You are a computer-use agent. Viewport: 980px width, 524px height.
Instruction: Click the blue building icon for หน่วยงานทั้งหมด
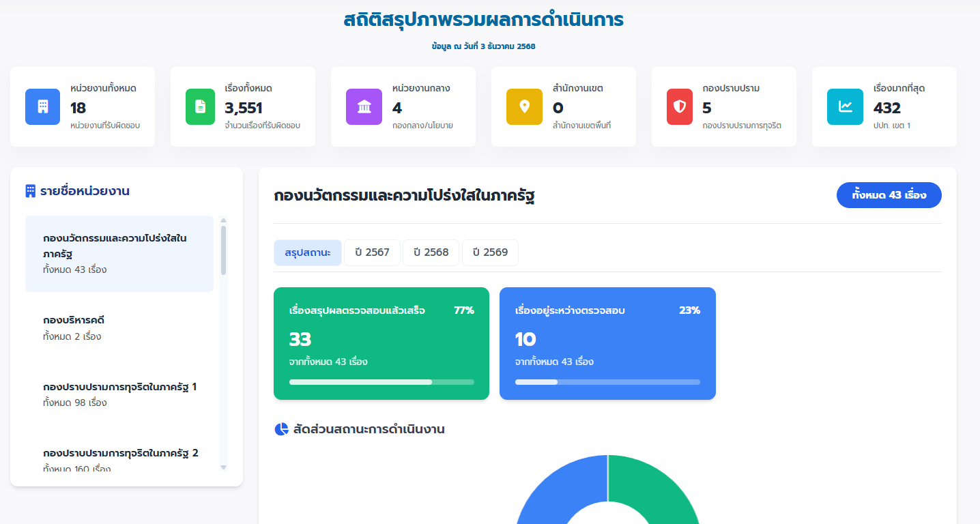coord(42,107)
